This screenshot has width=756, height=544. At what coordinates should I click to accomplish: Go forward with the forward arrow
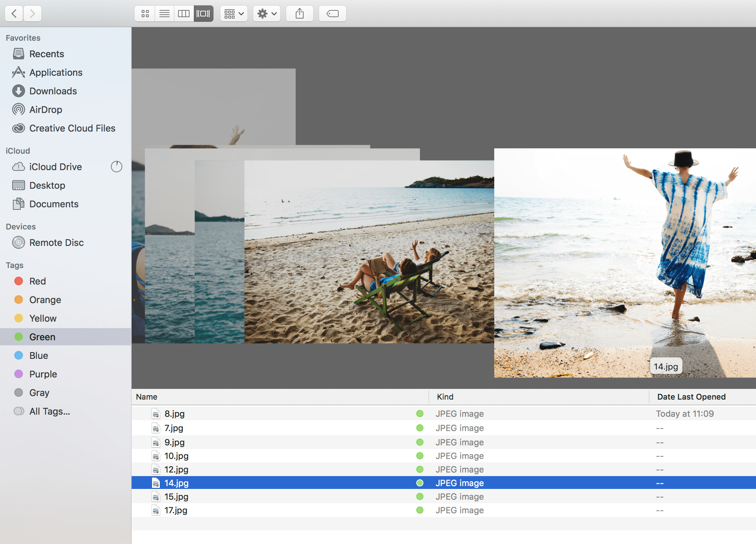coord(33,14)
